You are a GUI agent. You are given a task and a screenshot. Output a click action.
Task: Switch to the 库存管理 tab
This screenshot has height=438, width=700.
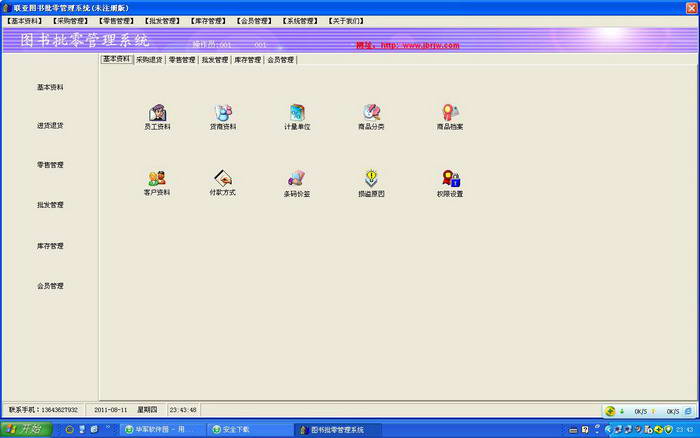point(247,60)
